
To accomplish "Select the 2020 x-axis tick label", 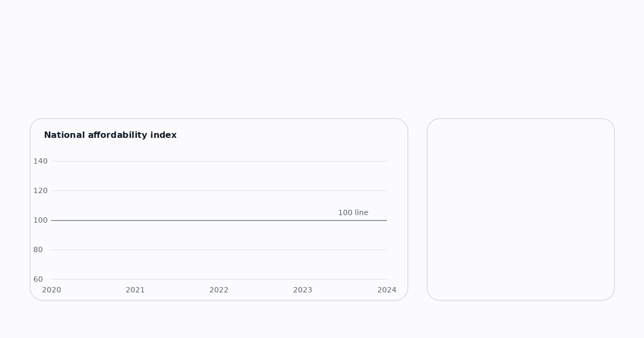I will (52, 290).
